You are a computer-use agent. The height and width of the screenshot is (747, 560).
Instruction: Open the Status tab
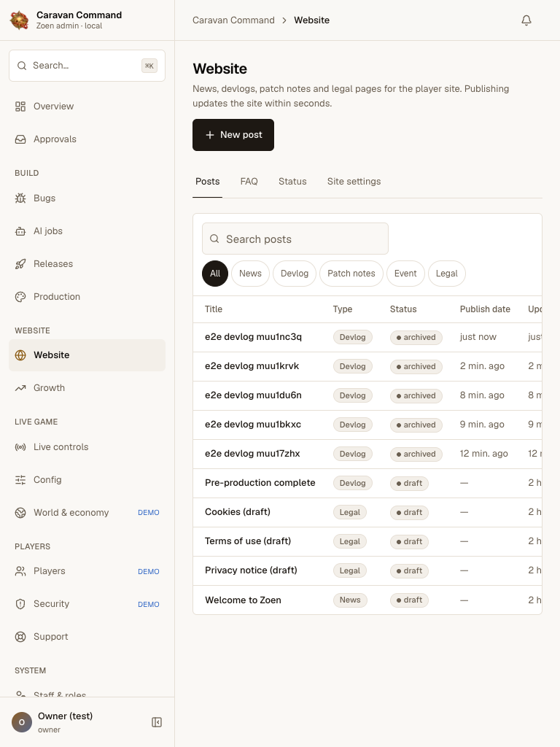[292, 182]
